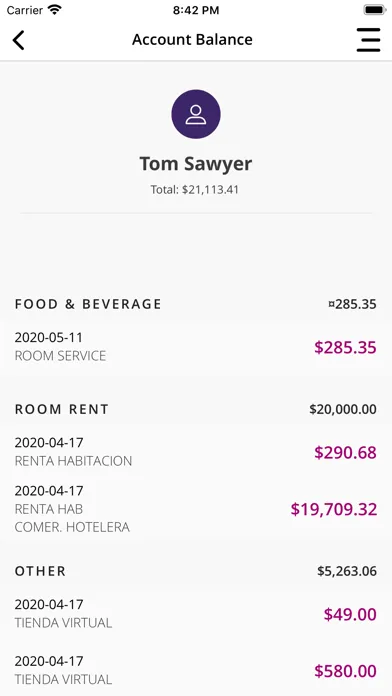Tap the $20,000.00 Room Rent subtotal
Screen dimensions: 392x696
pos(343,409)
